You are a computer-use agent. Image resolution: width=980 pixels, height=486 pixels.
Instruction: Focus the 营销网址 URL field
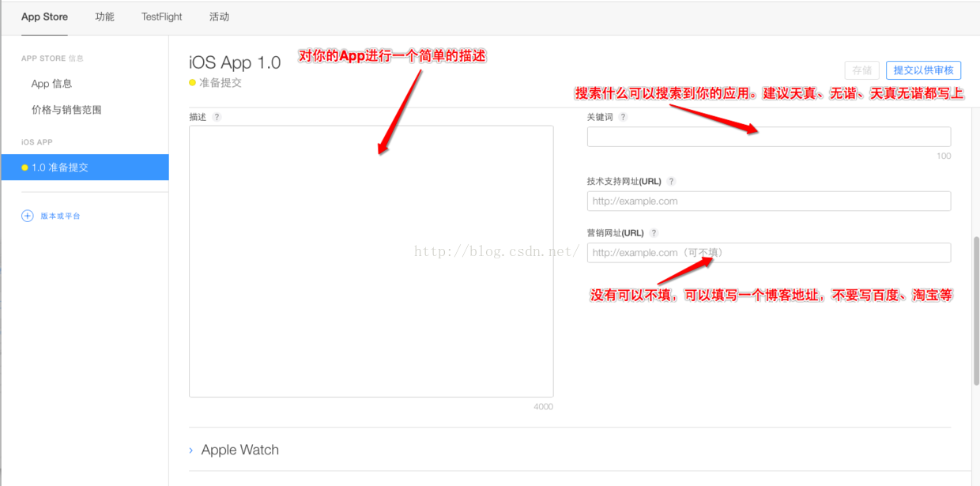coord(769,252)
